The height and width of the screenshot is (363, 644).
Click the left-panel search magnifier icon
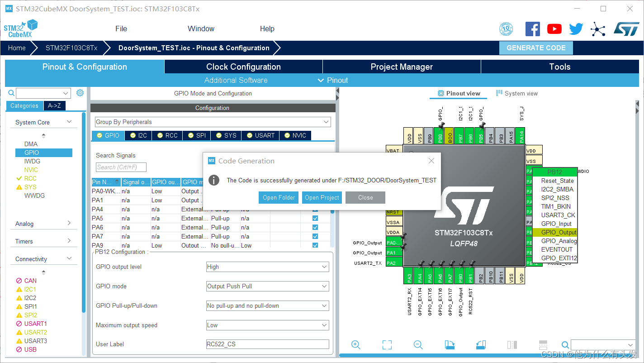coord(11,93)
